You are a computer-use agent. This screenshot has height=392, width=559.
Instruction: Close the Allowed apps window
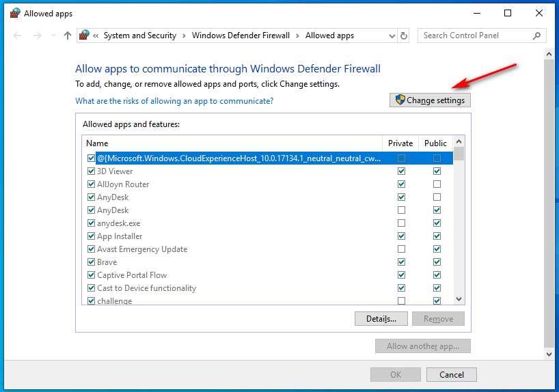coord(539,13)
